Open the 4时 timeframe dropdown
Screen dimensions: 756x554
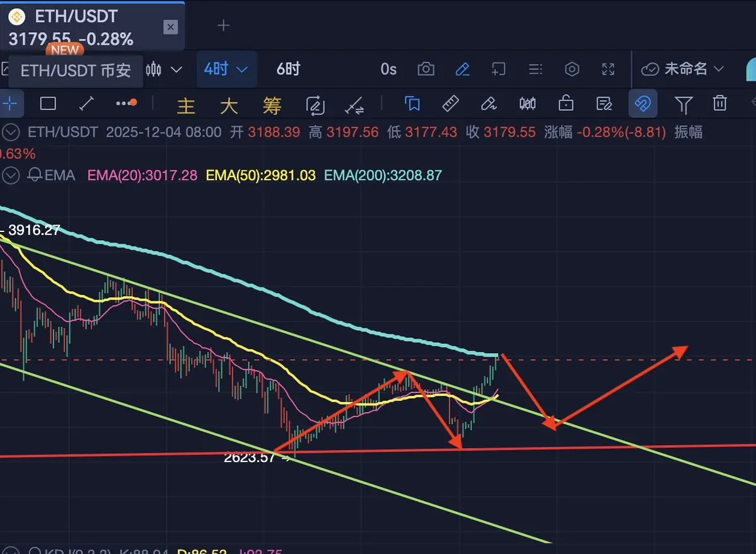coord(226,69)
